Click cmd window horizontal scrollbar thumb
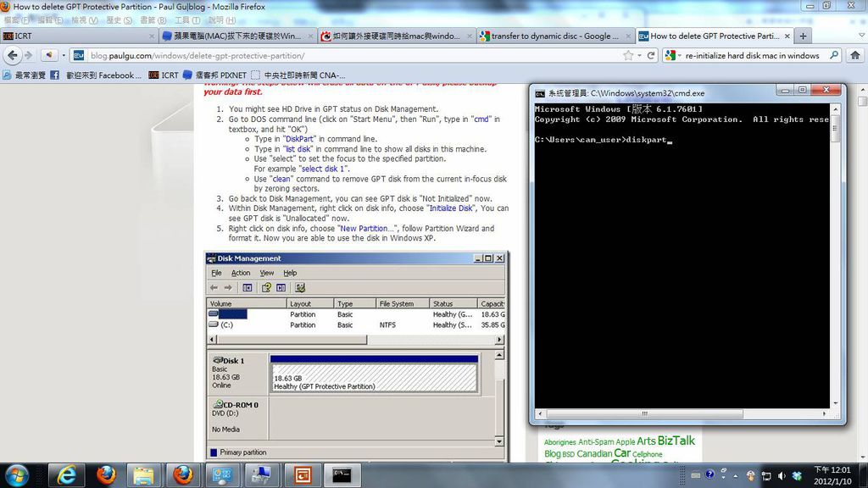 (644, 413)
